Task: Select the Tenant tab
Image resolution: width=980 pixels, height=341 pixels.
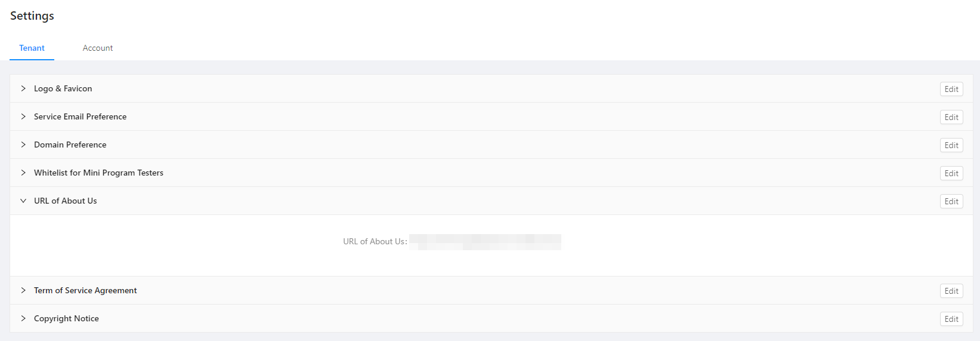Action: 32,48
